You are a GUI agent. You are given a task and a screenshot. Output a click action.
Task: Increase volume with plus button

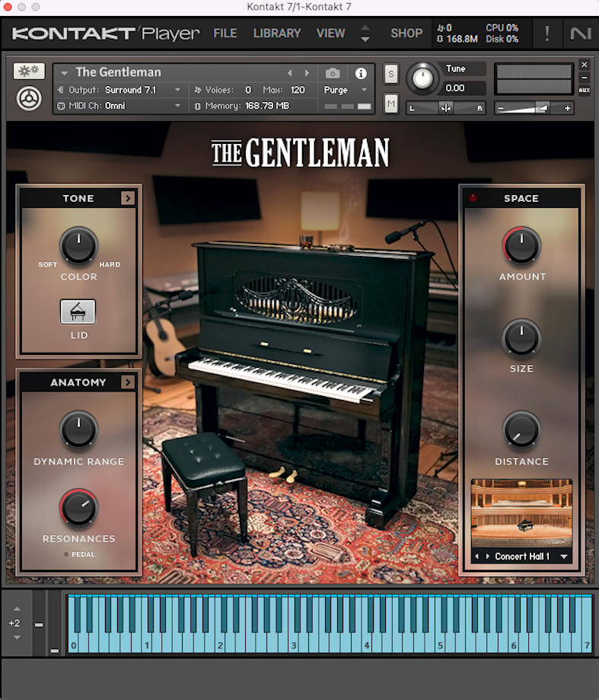[567, 108]
